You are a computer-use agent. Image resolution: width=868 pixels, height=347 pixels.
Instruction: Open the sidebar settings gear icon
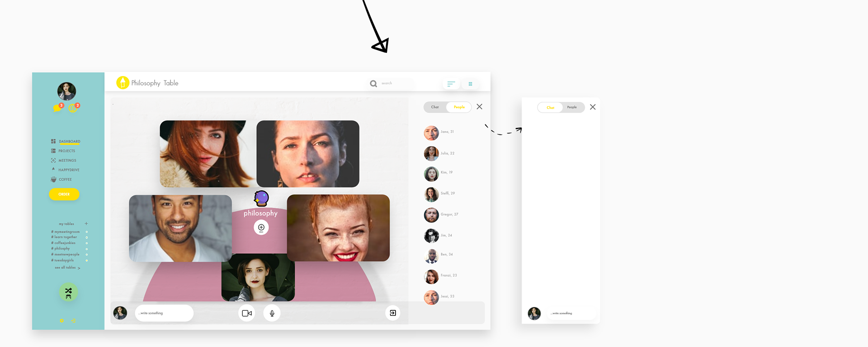click(x=62, y=321)
